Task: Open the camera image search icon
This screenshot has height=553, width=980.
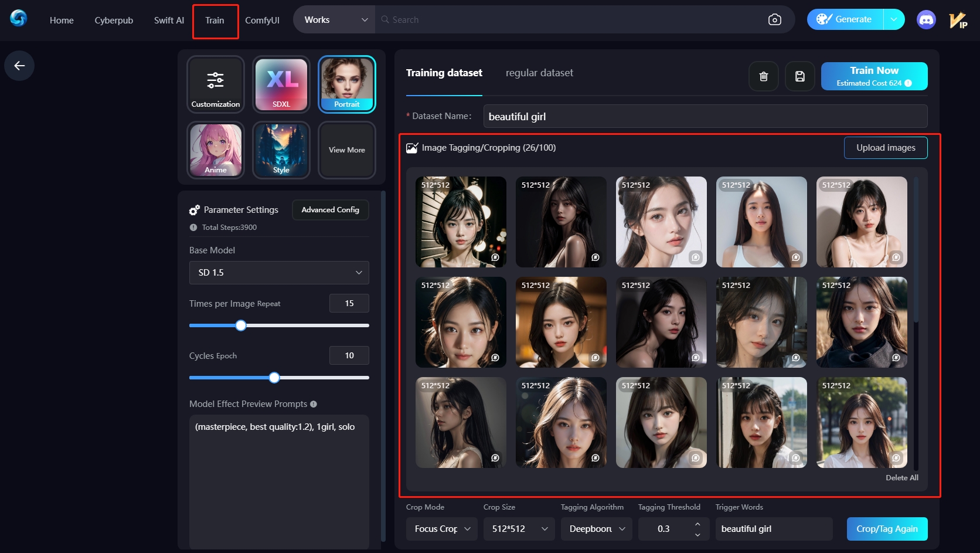Action: 774,20
